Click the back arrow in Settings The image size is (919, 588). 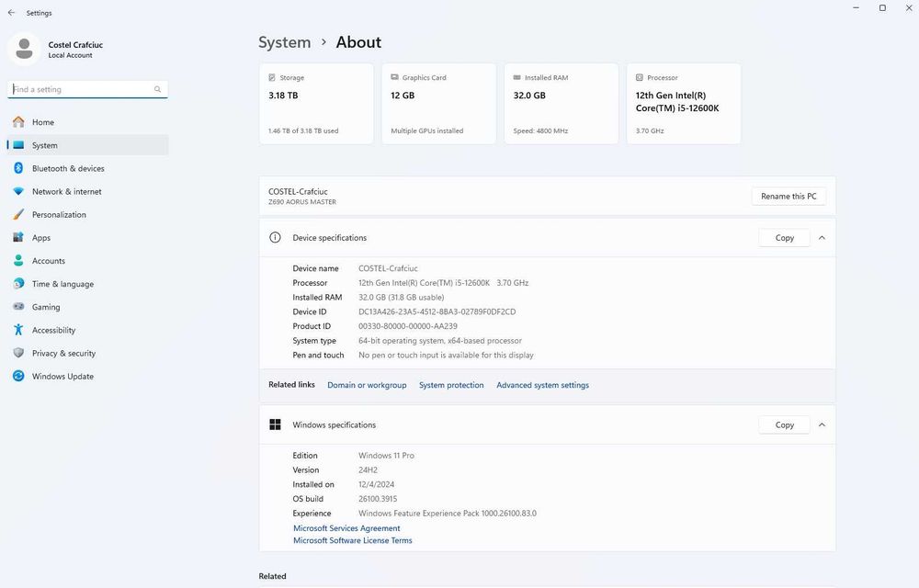pos(11,13)
